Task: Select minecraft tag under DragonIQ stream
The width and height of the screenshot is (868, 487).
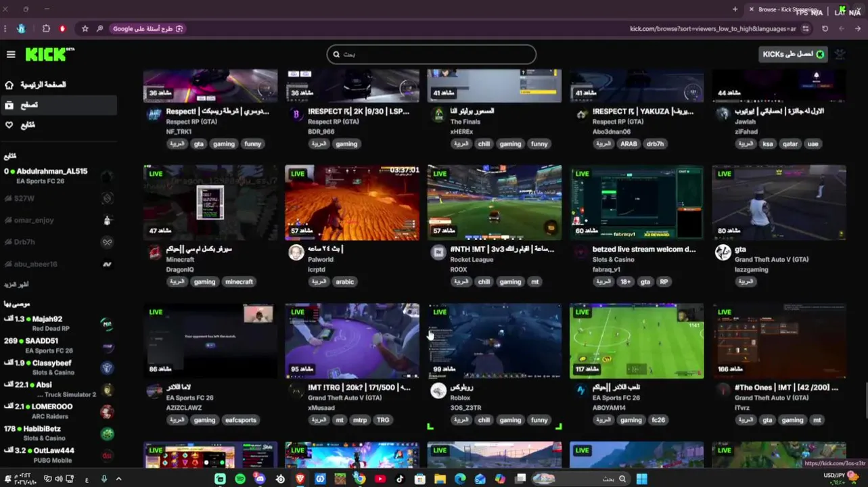Action: [x=239, y=282]
